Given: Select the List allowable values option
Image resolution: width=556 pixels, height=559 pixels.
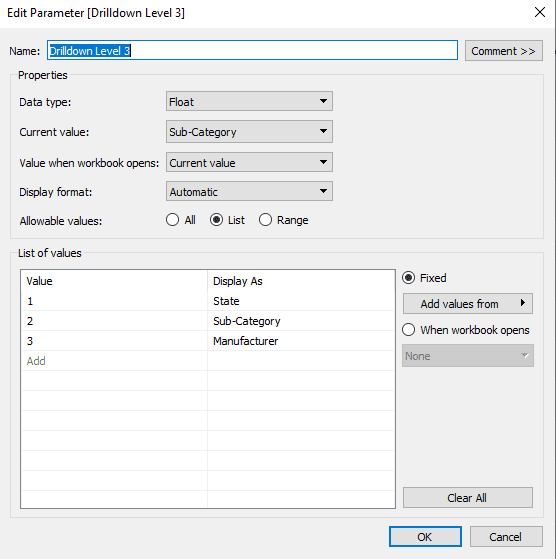Looking at the screenshot, I should [x=227, y=220].
